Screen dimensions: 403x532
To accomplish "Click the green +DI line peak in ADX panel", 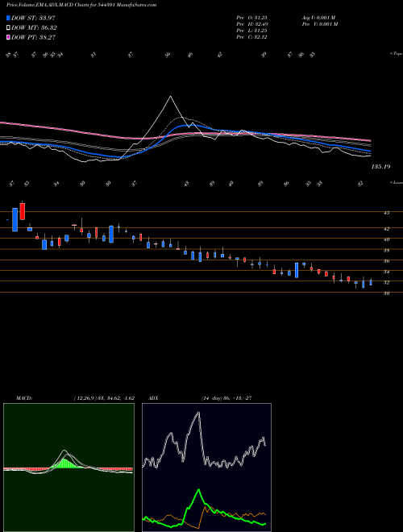I will tap(198, 490).
